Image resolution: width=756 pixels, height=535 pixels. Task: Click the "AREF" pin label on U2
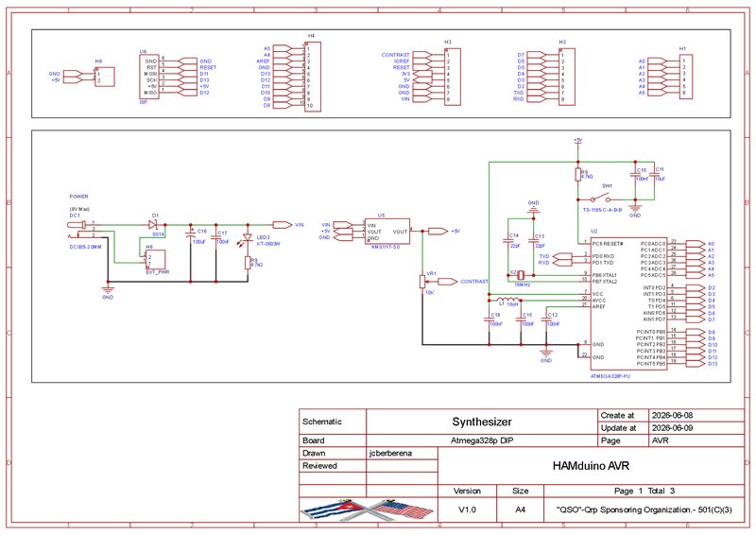point(598,306)
